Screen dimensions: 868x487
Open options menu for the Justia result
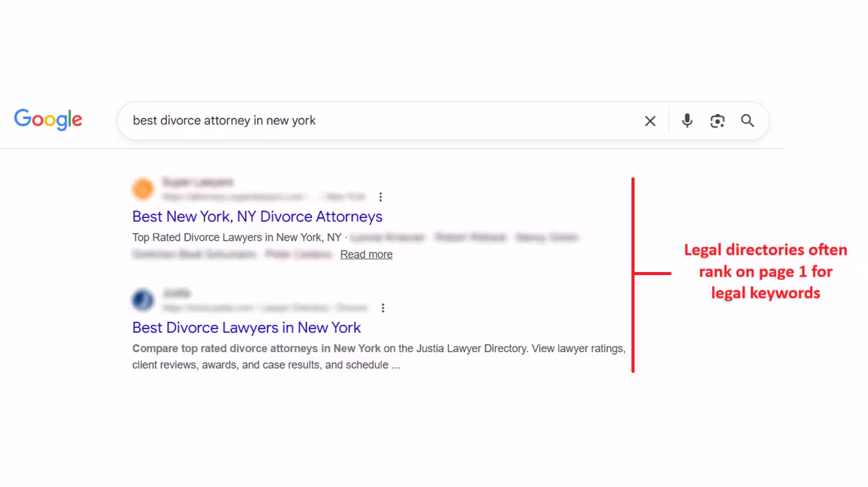pyautogui.click(x=383, y=308)
